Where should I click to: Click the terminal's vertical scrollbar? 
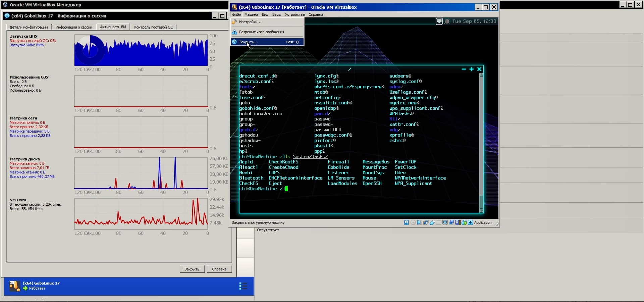tap(481, 202)
